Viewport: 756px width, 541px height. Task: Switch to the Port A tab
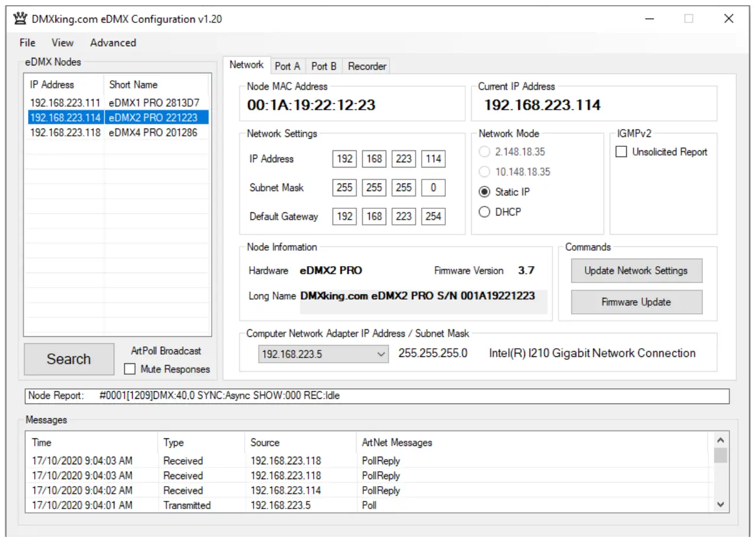[287, 66]
